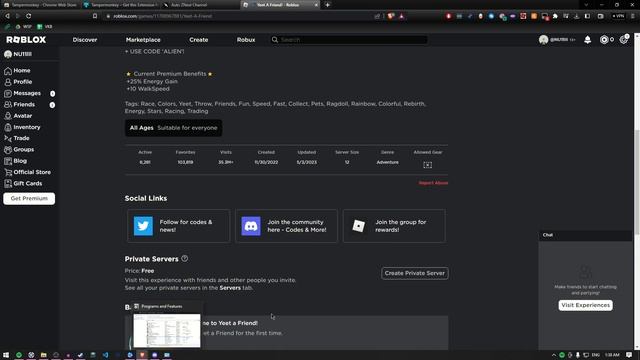Close the Yeet A Friend tab
Image resolution: width=640 pixels, height=360 pixels.
click(316, 5)
